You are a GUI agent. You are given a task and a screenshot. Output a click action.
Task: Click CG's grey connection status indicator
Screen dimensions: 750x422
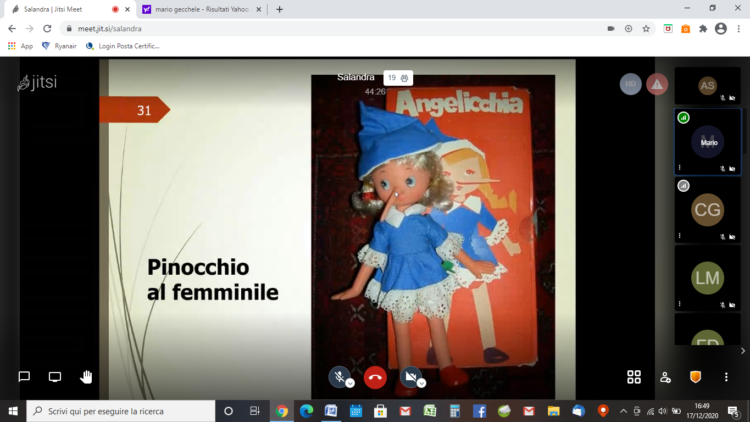pyautogui.click(x=684, y=186)
